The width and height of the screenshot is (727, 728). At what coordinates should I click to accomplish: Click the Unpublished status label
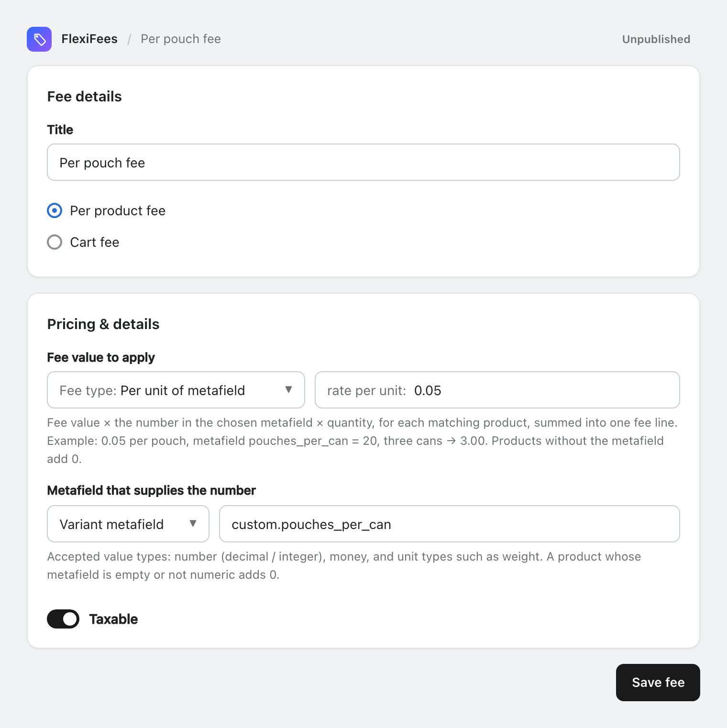[x=656, y=39]
